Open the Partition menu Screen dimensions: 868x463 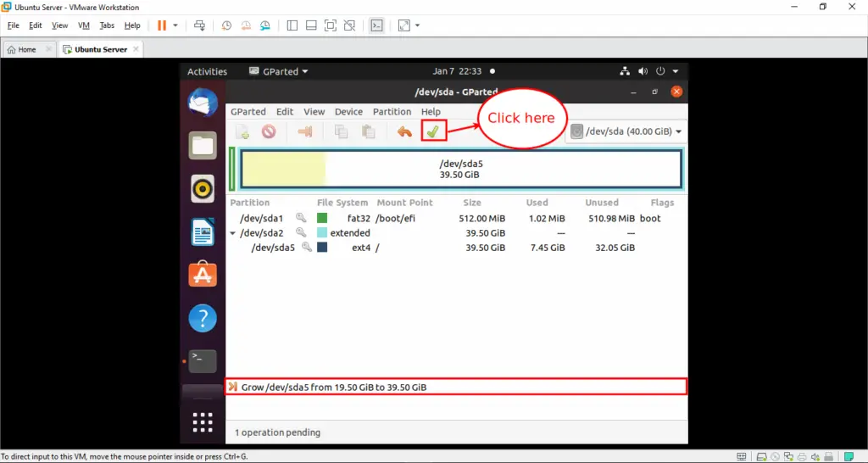(392, 111)
